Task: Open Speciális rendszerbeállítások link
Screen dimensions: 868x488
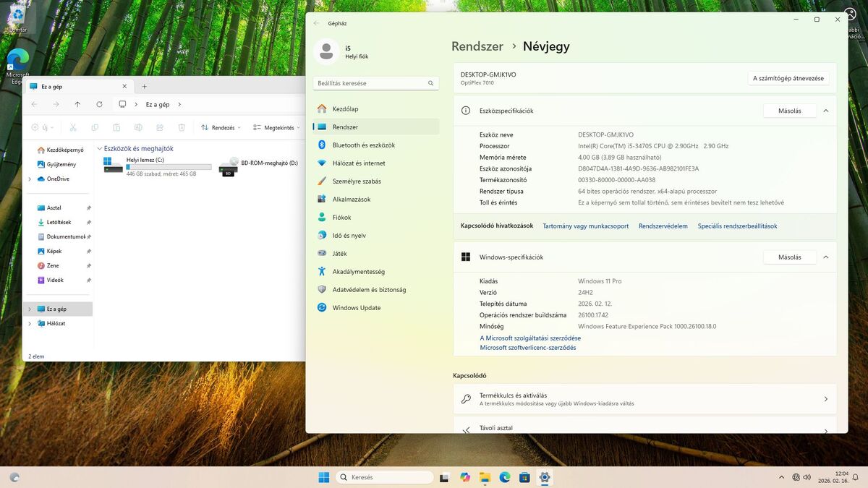Action: (738, 226)
